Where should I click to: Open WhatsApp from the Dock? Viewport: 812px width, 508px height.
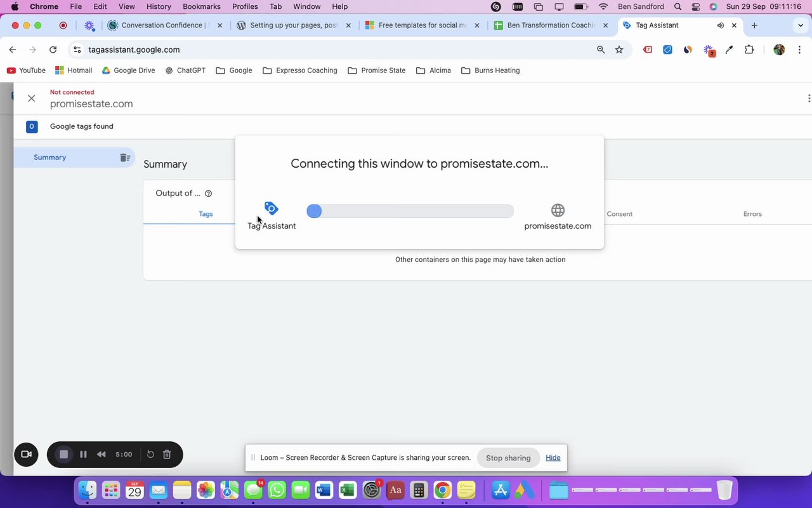click(x=277, y=490)
